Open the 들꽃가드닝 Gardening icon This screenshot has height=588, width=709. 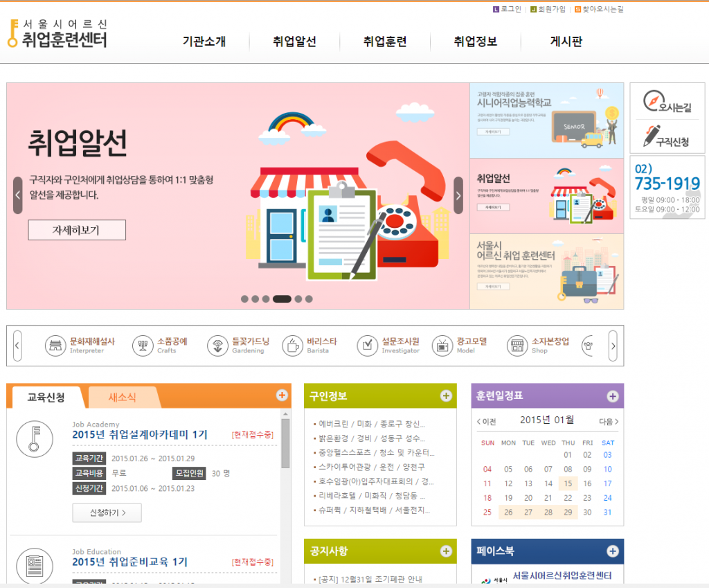point(218,345)
